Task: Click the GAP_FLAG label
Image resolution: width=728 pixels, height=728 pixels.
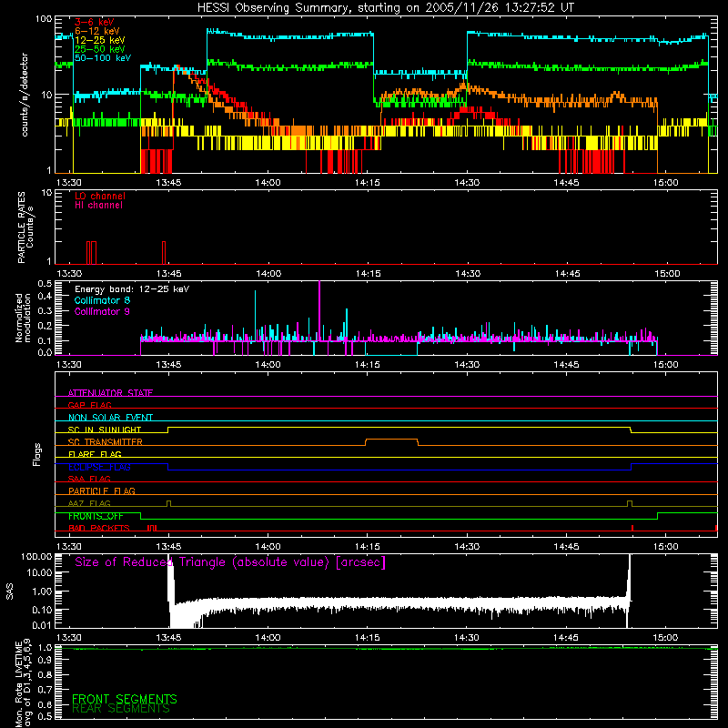Action: (89, 405)
